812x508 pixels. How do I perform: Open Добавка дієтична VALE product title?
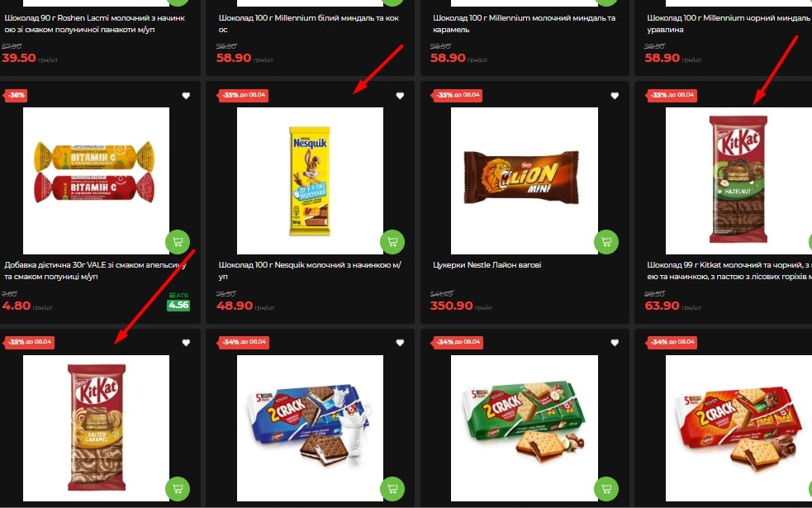(x=95, y=270)
